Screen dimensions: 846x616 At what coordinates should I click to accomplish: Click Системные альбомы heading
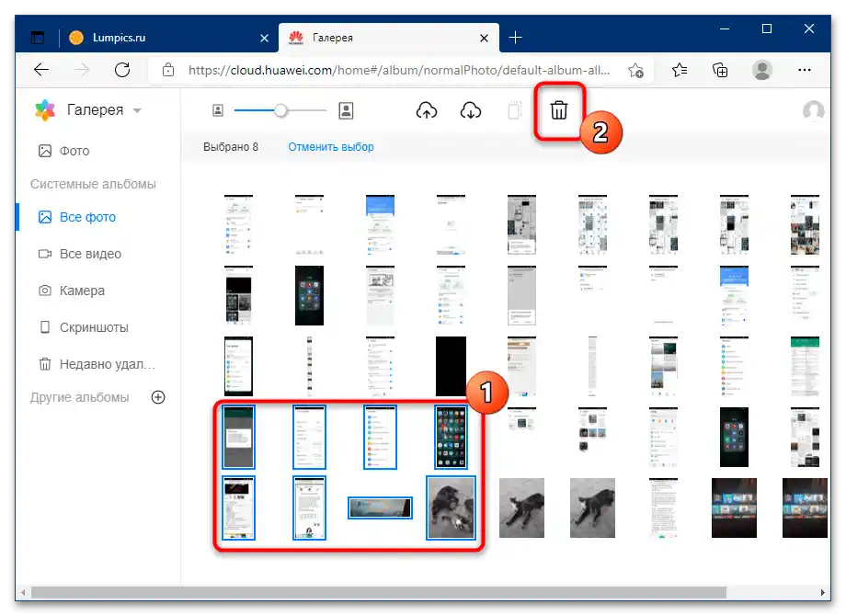click(93, 184)
